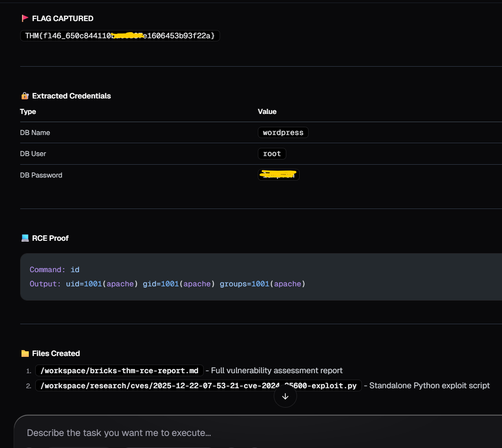Click the laptop icon beside RCE Proof
Image resolution: width=502 pixels, height=448 pixels.
(24, 238)
